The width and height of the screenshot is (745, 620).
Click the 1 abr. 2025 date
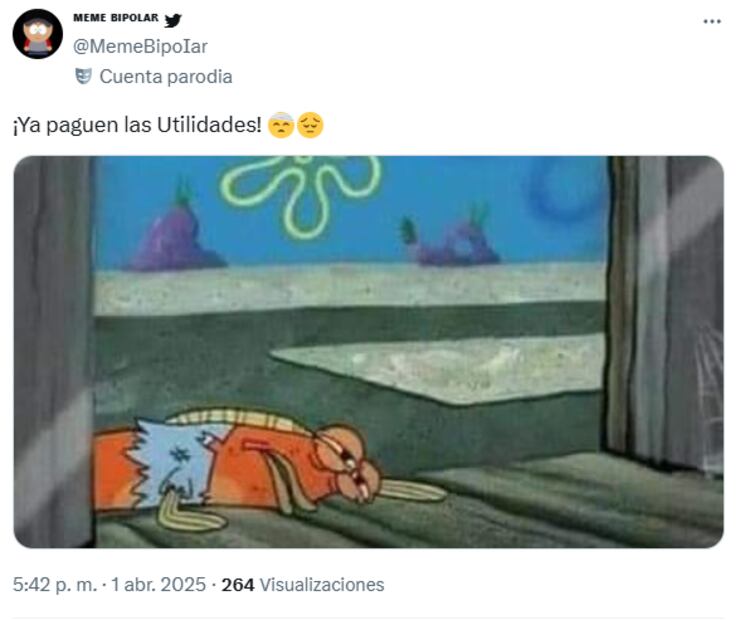coord(158,584)
